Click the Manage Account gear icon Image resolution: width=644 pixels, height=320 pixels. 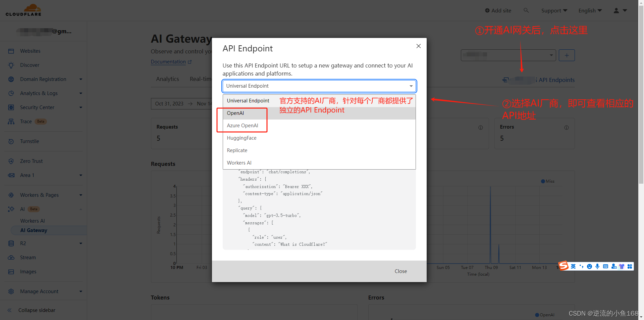coord(11,291)
